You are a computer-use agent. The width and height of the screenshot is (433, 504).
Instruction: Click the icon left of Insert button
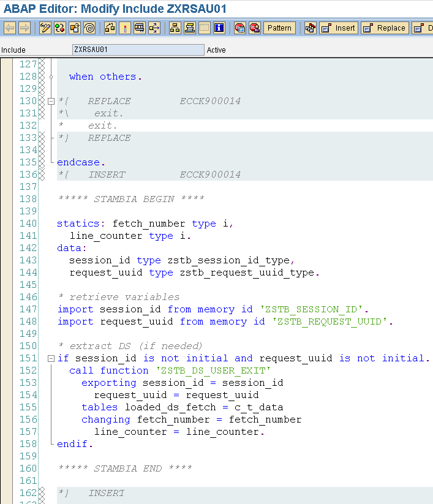(x=311, y=28)
